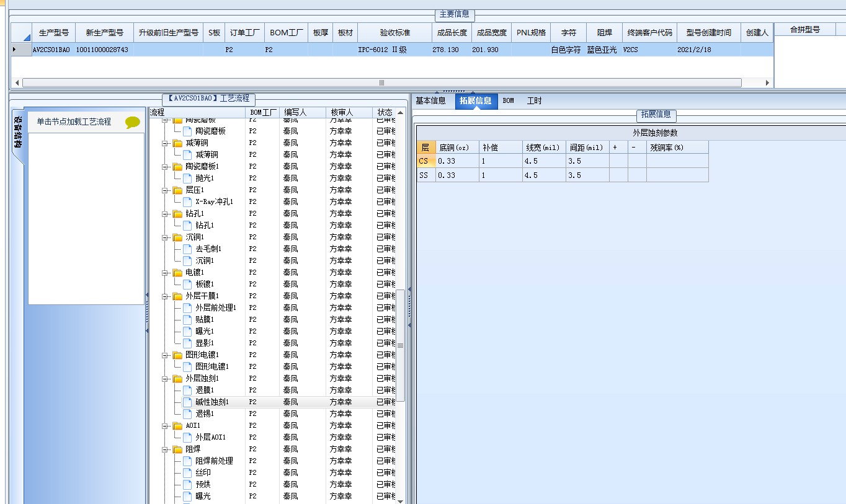Click the main grid horizontal scrollbar thumb
This screenshot has width=846, height=504.
(x=381, y=82)
